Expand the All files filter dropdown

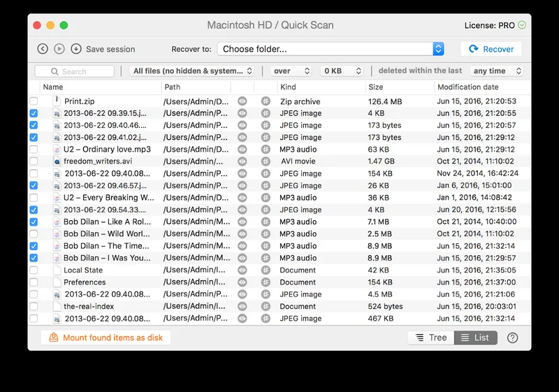pyautogui.click(x=193, y=71)
